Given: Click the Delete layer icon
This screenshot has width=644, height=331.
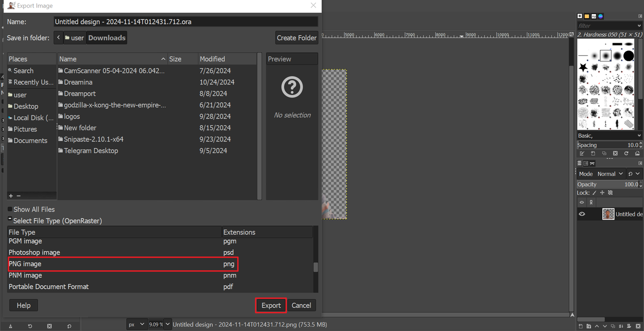Looking at the screenshot, I should (638, 326).
